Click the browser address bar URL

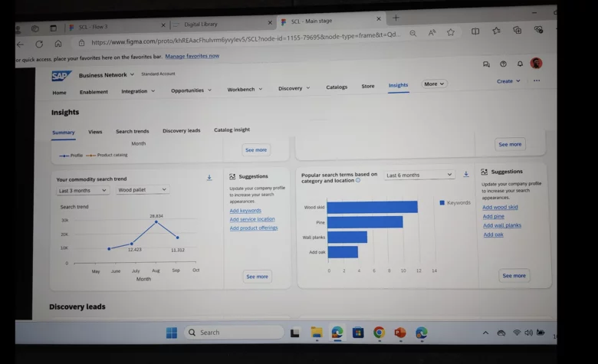pos(246,38)
